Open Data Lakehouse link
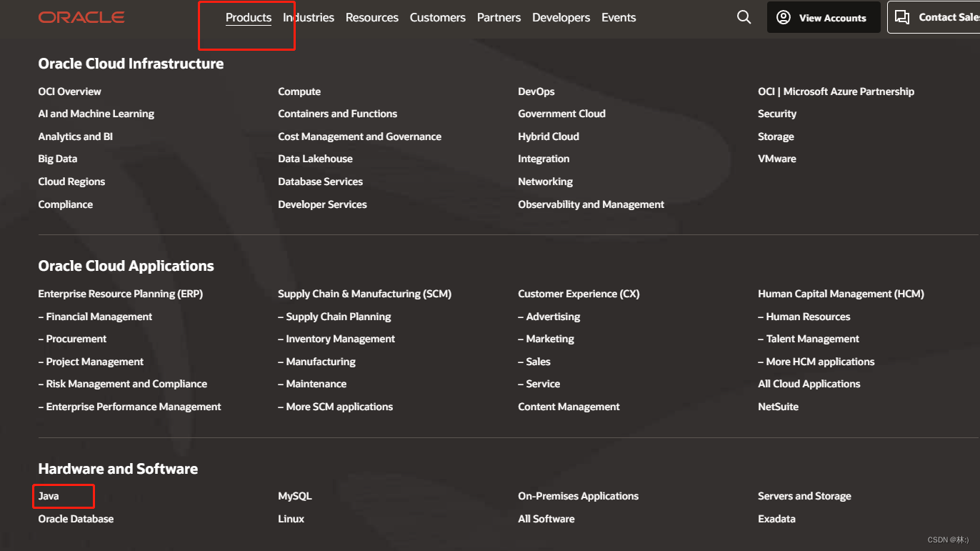The height and width of the screenshot is (551, 980). click(x=315, y=159)
